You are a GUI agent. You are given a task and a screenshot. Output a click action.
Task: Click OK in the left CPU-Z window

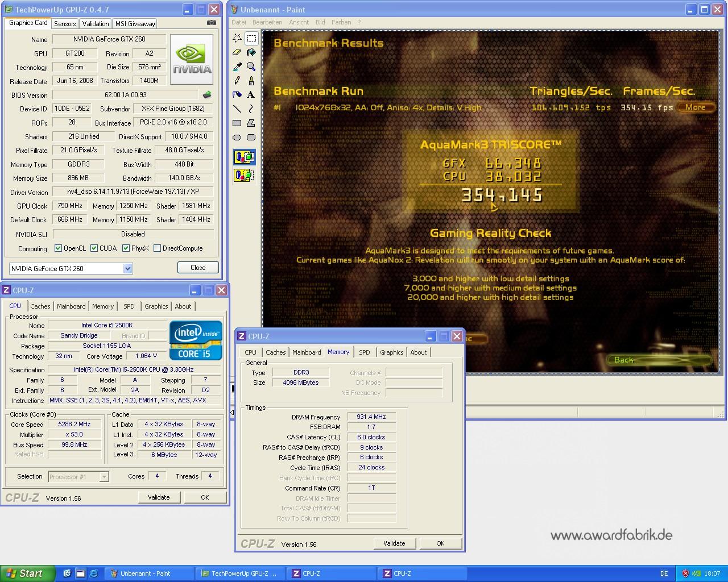point(205,497)
